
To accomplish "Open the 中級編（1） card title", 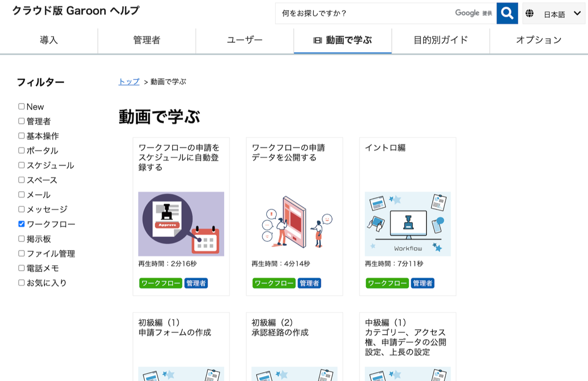I will click(406, 337).
